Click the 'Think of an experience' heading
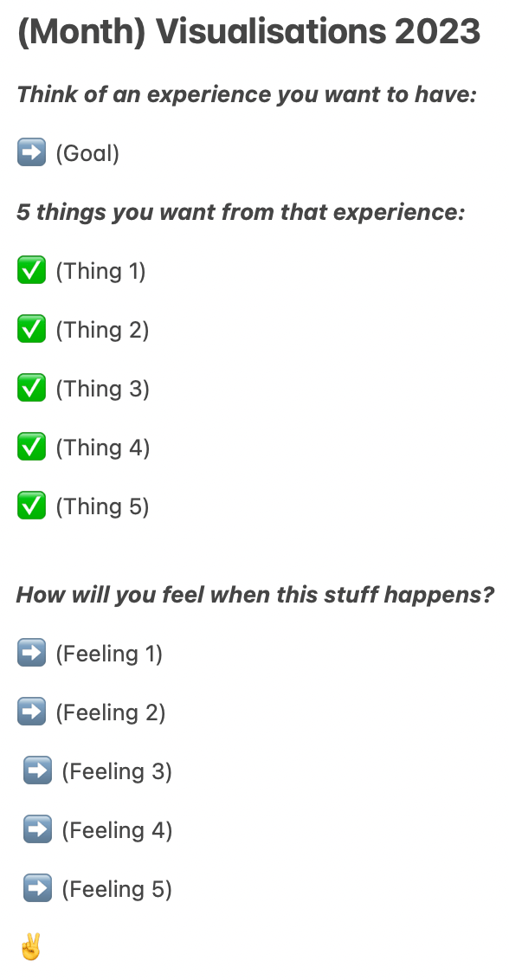Viewport: 509px width, 980px height. coord(247,94)
